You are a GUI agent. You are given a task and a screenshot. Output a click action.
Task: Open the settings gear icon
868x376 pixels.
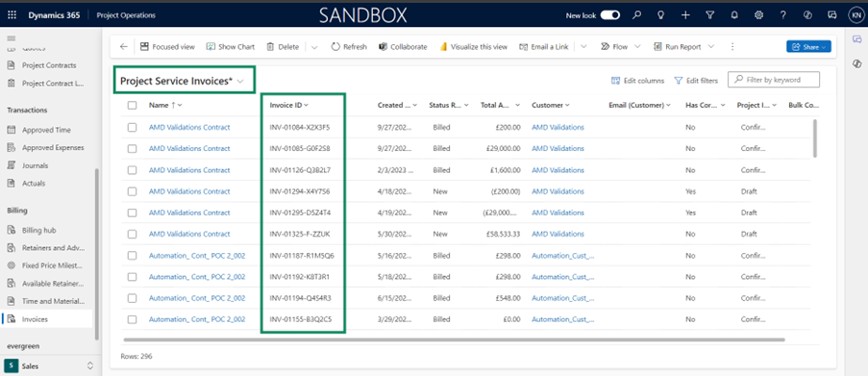coord(759,15)
